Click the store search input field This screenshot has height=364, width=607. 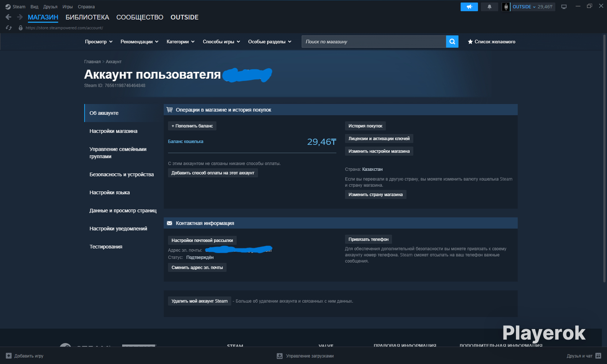(374, 41)
